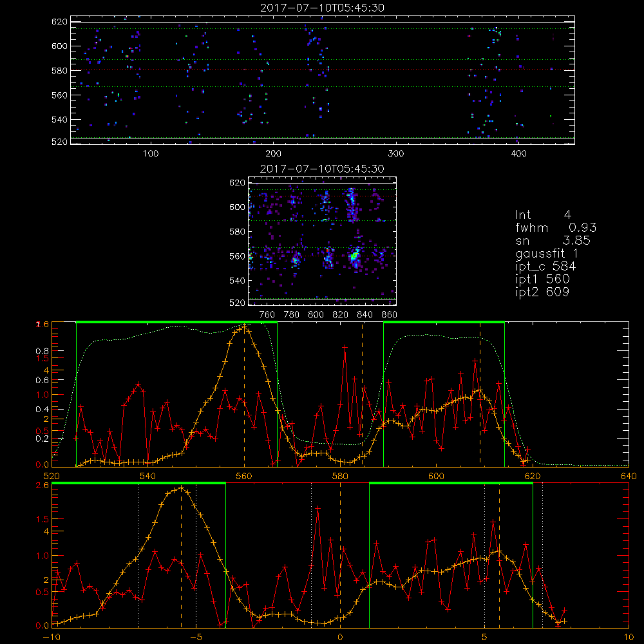Click the middle image's 2017-07-10T05:45:30 title
This screenshot has height=644, width=644.
pyautogui.click(x=323, y=169)
